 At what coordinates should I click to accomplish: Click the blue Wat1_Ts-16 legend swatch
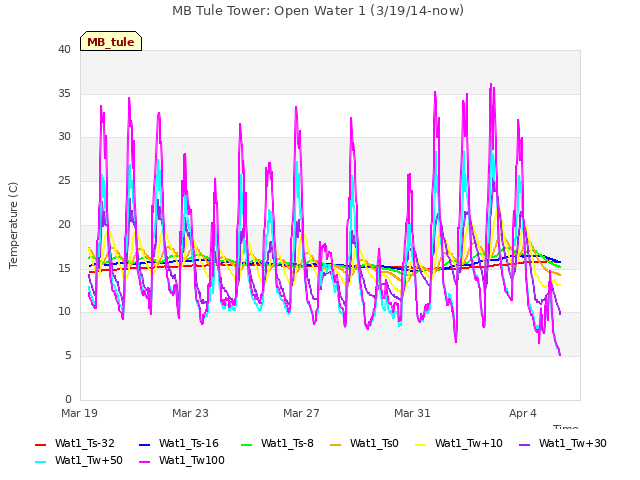144,444
